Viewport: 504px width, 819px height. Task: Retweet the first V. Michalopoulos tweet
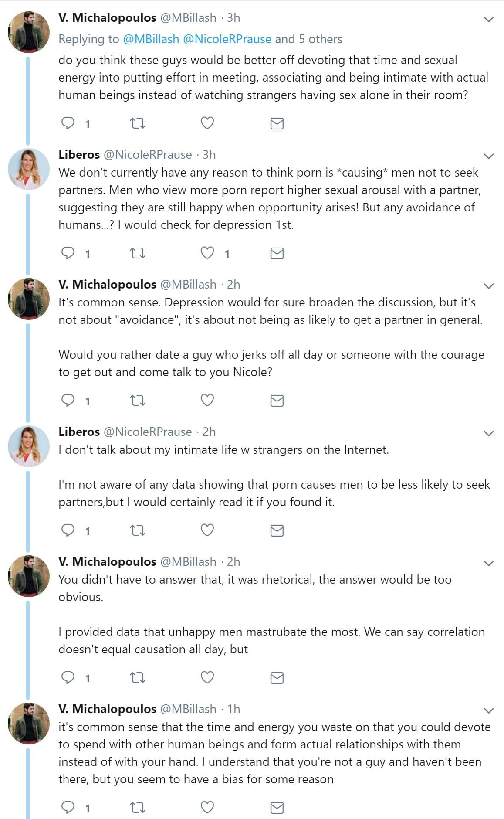(x=138, y=123)
